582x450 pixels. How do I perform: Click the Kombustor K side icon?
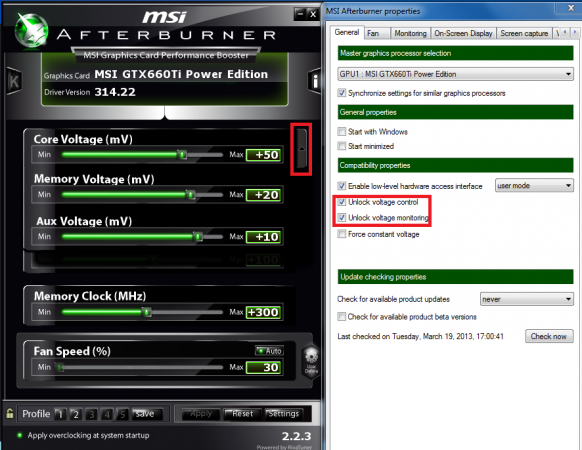pos(14,81)
